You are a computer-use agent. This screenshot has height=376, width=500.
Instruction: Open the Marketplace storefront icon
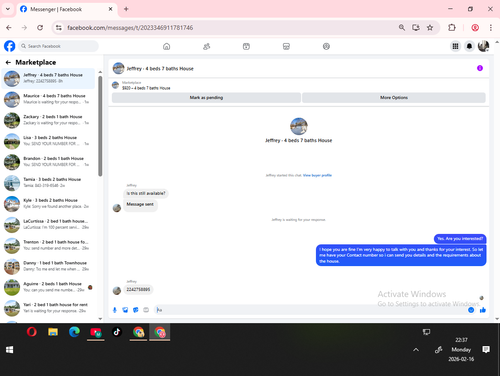tap(286, 46)
